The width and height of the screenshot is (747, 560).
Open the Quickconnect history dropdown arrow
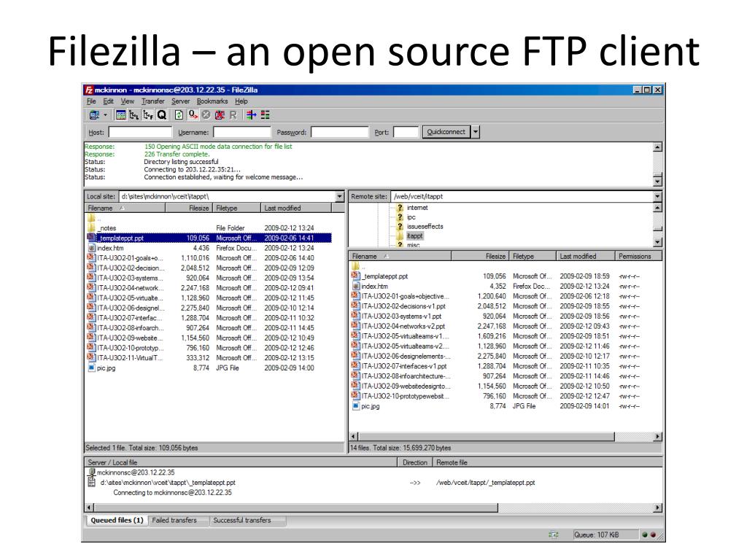point(476,132)
